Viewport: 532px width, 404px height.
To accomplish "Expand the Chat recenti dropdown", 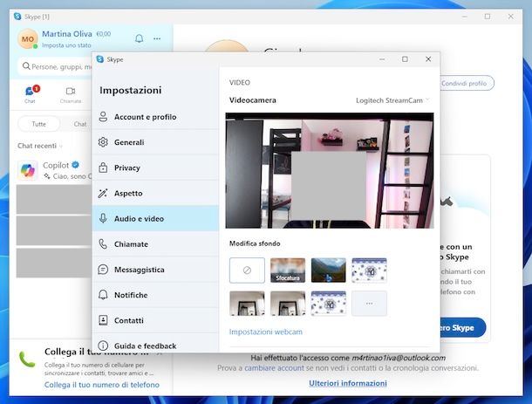I will [x=40, y=146].
